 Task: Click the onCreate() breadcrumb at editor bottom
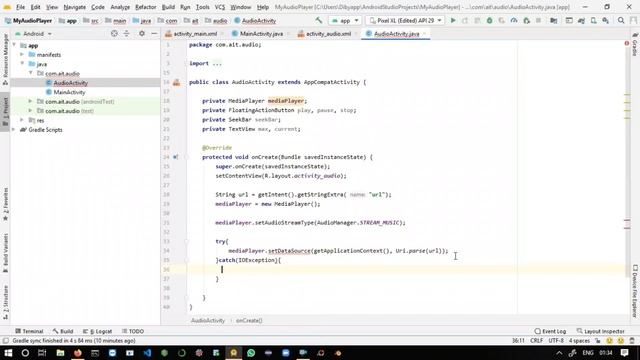coord(249,320)
